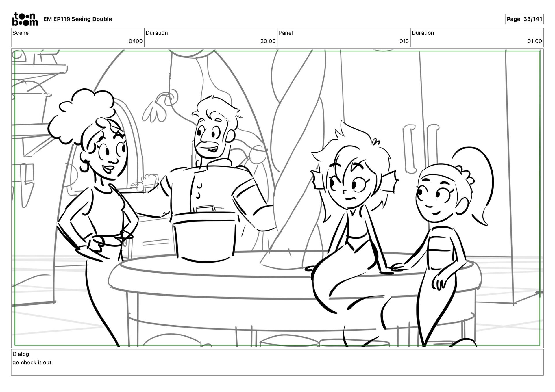The width and height of the screenshot is (555, 392).
Task: Click the scene Duration value 20:00
Action: click(x=268, y=41)
